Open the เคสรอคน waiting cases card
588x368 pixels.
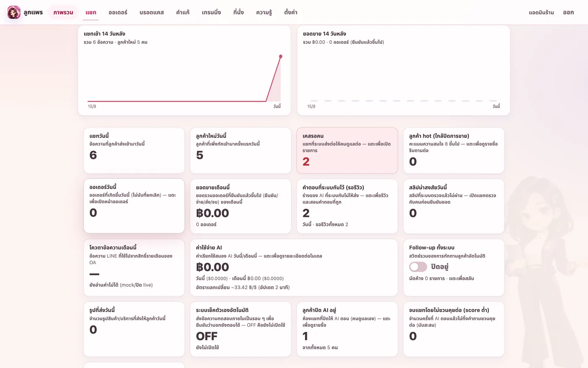click(x=347, y=151)
